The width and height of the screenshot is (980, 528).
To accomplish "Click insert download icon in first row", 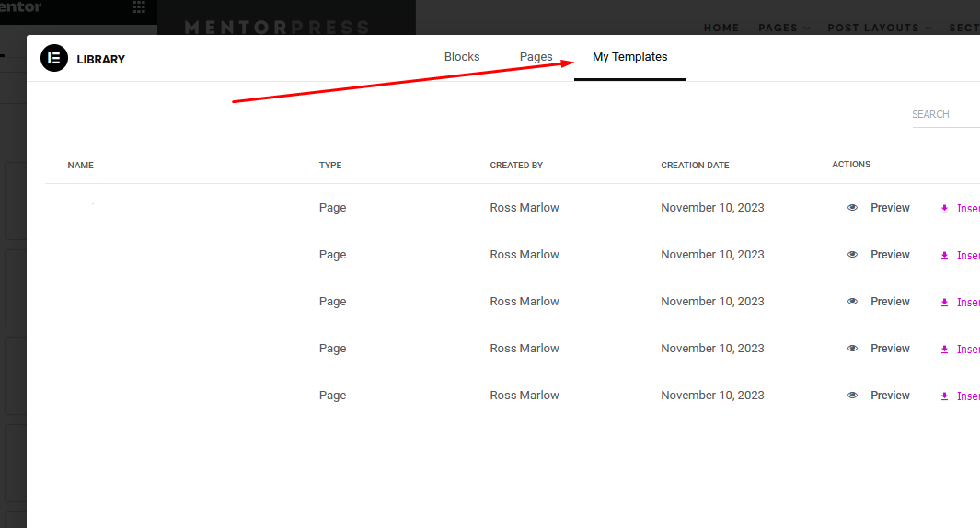I will click(x=944, y=209).
